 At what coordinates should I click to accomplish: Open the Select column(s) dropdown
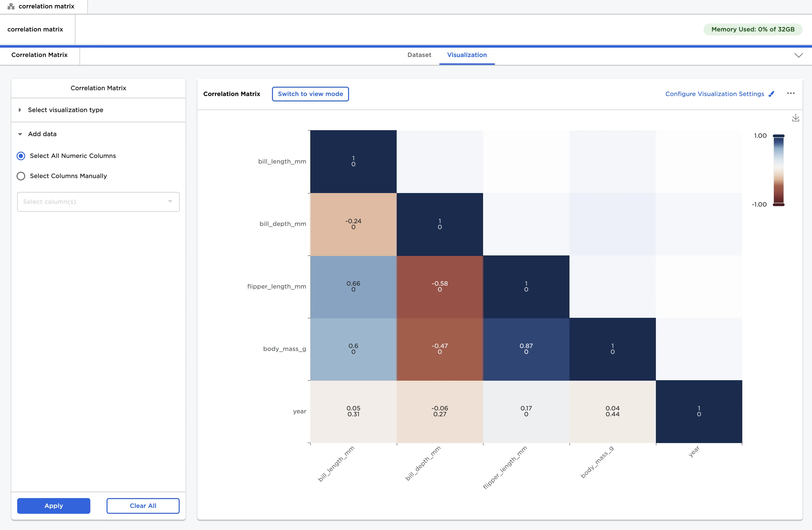pos(98,202)
